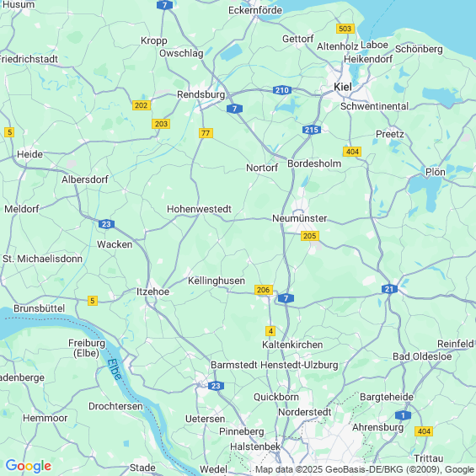This screenshot has width=476, height=476.
Task: Click the Google logo
Action: click(29, 466)
